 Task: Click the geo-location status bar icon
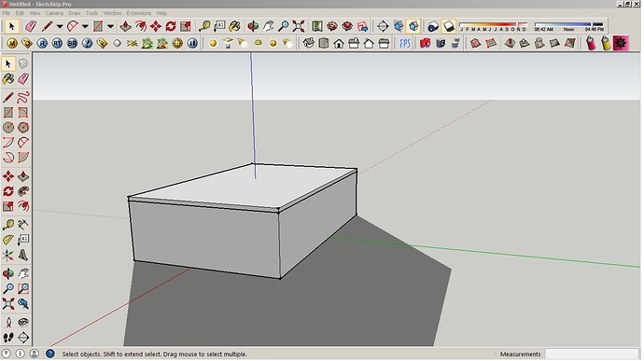[x=7, y=354]
